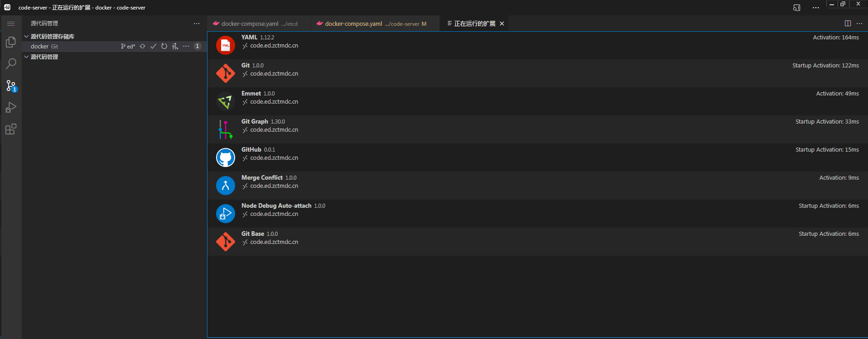Viewport: 868px width, 339px height.
Task: Open the editor's more actions menu
Action: 859,24
